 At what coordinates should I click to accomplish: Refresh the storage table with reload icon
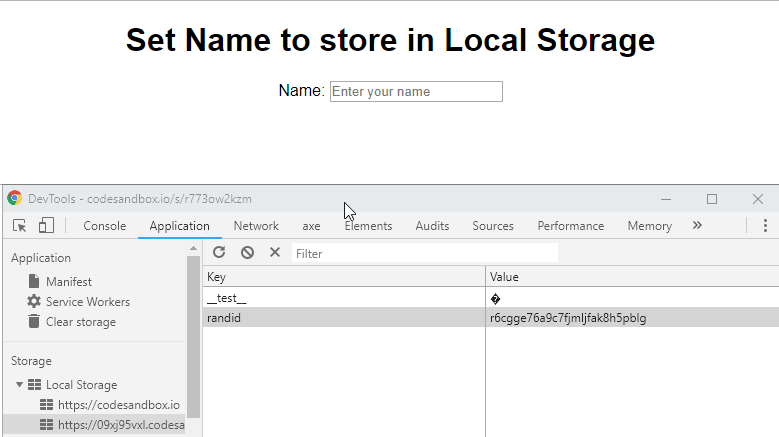coord(219,253)
